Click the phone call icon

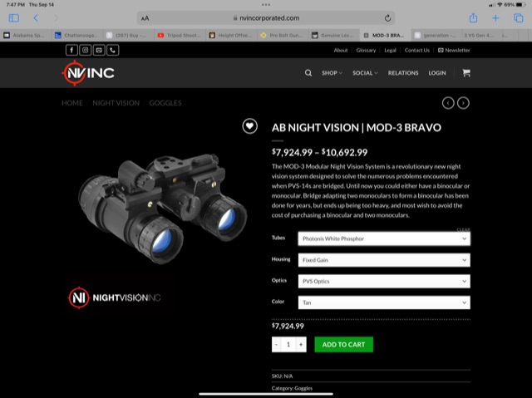click(113, 50)
